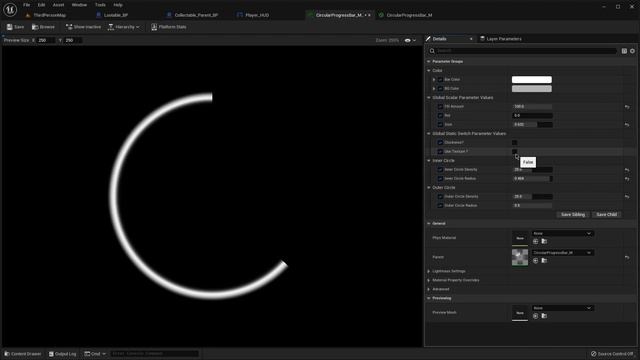Reset Outer Circle Density to default

627,197
